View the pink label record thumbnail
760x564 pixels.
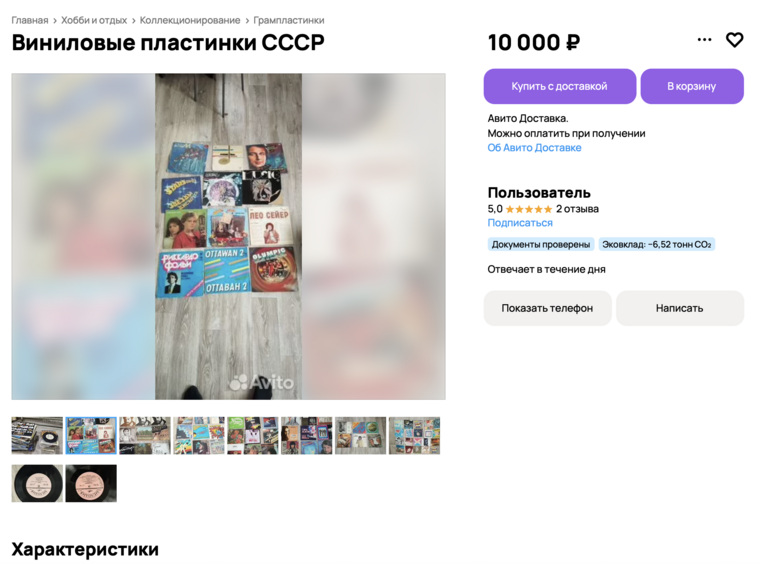coord(91,484)
